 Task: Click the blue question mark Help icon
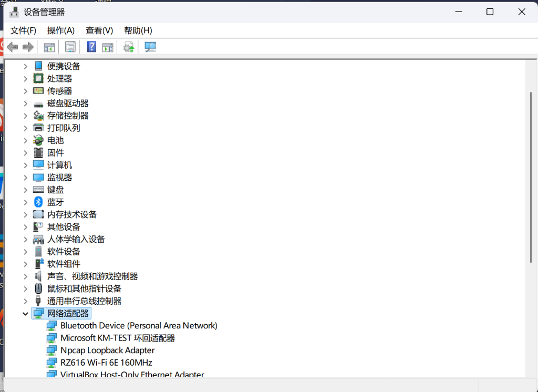click(x=91, y=47)
